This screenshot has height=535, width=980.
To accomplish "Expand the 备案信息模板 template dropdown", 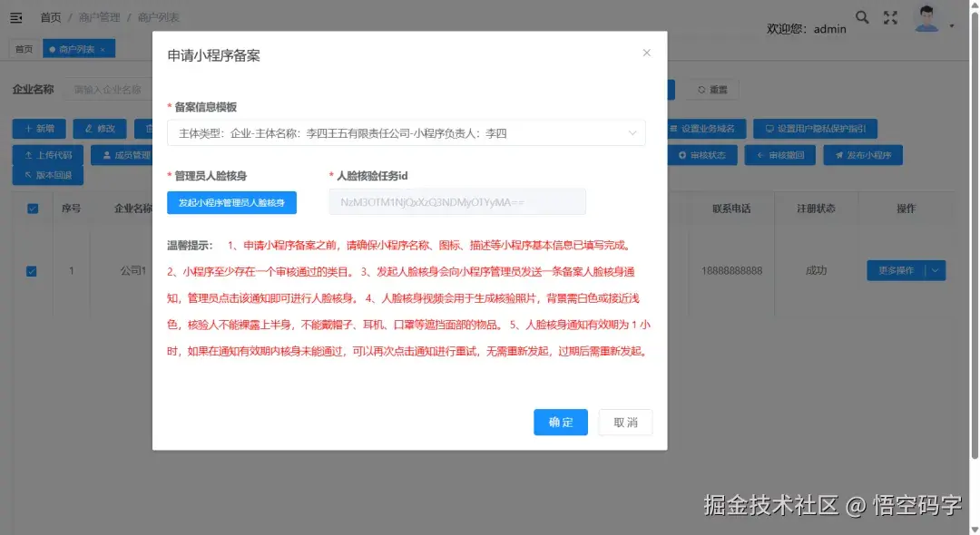I will pyautogui.click(x=632, y=131).
